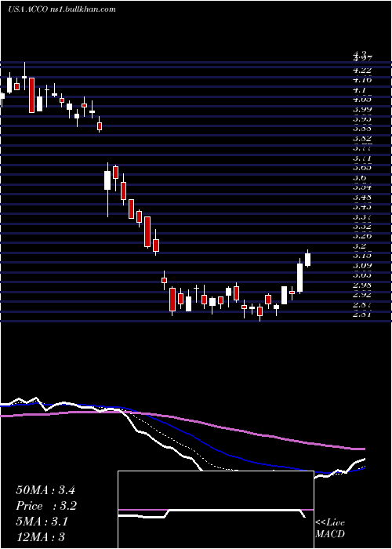Viewport: 392px width, 549px height.
Task: Click the 'USA ACCO ns1.bullkhan.com' chart title
Action: click(62, 9)
